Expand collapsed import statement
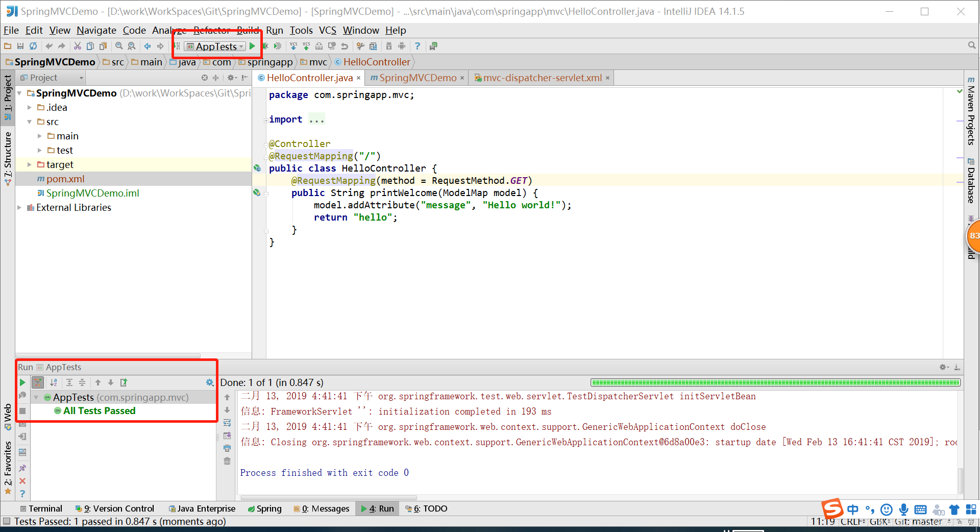The width and height of the screenshot is (980, 532). [266, 120]
